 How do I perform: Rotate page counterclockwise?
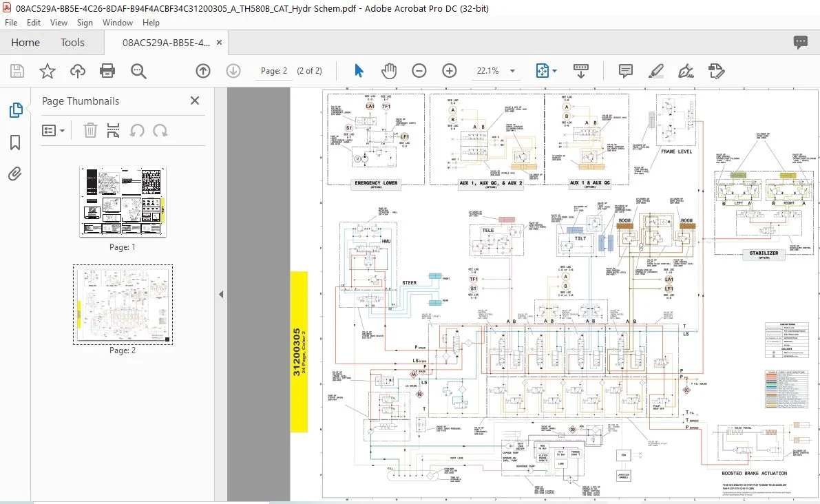(137, 130)
